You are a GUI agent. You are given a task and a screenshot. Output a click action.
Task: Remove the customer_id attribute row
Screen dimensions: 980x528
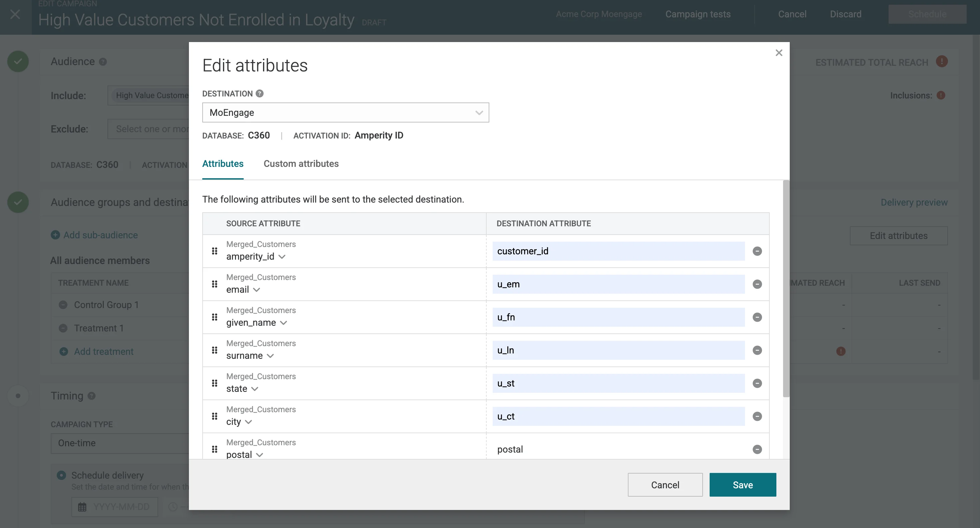tap(757, 251)
